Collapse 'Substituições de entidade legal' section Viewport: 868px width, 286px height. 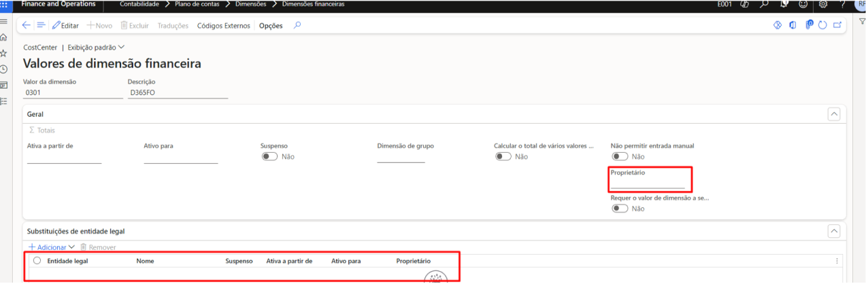834,231
